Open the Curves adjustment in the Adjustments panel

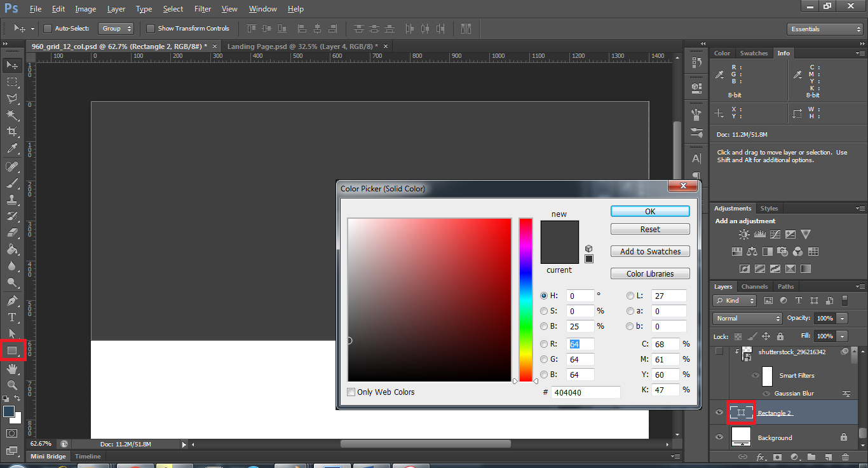[x=775, y=234]
